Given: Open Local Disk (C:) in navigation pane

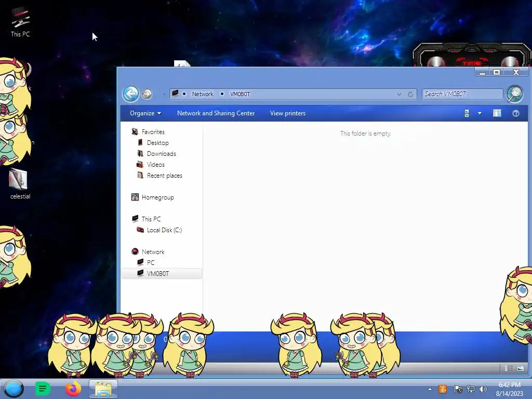Looking at the screenshot, I should pos(164,230).
